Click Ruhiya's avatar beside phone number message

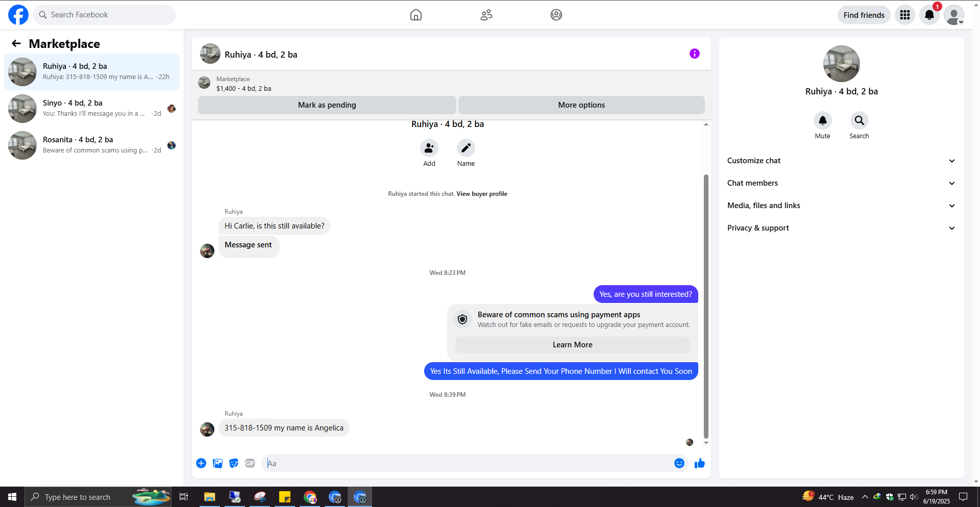pyautogui.click(x=207, y=429)
